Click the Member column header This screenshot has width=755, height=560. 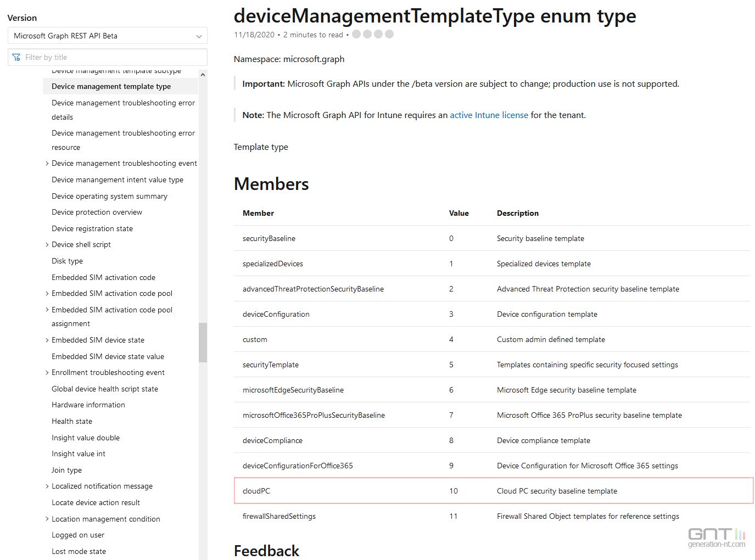[x=258, y=213]
